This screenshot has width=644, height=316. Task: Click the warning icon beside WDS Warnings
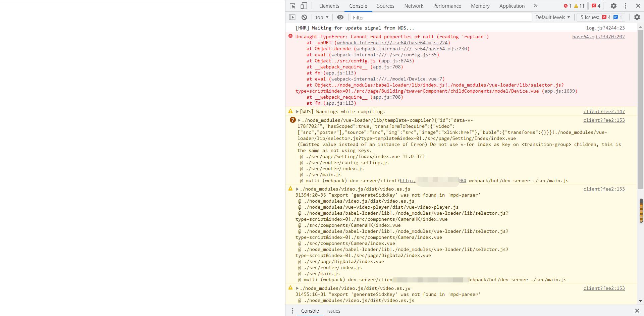[290, 111]
